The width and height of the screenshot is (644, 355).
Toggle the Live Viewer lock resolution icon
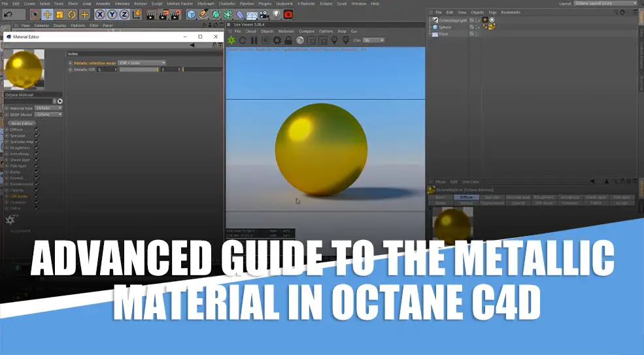288,41
